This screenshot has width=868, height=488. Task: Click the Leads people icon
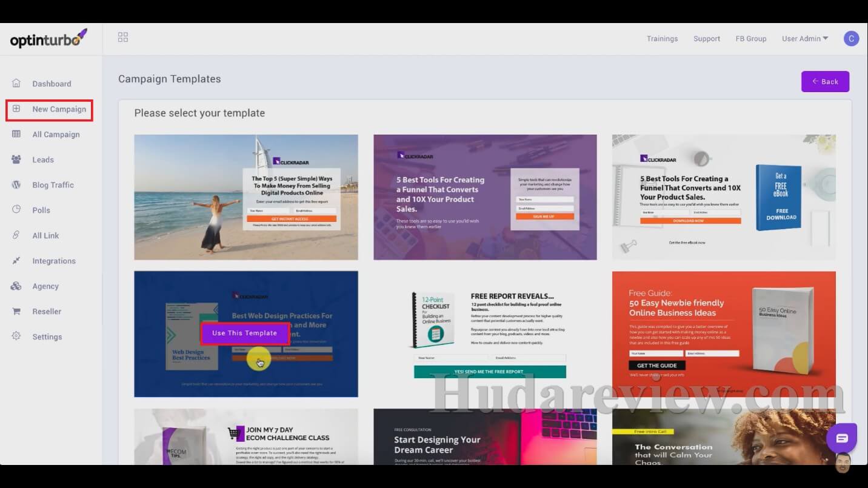[x=16, y=159]
